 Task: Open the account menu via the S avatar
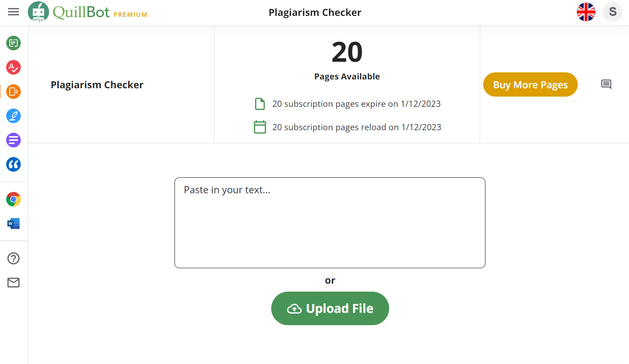(x=612, y=12)
